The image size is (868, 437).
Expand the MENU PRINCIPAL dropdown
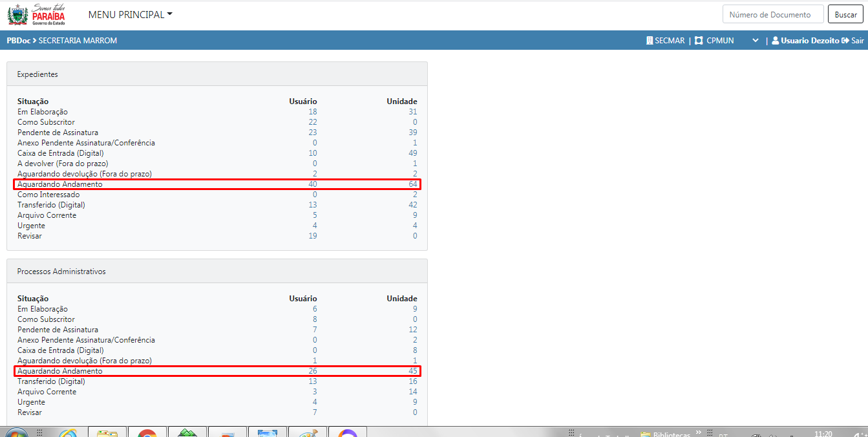[130, 14]
